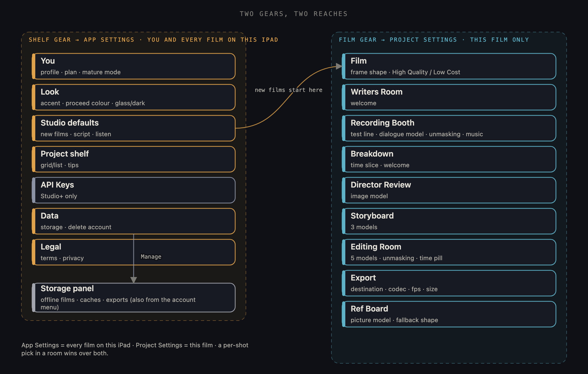Viewport: 588px width, 374px height.
Task: Click 'destination · codec · fps · size'
Action: coord(394,289)
